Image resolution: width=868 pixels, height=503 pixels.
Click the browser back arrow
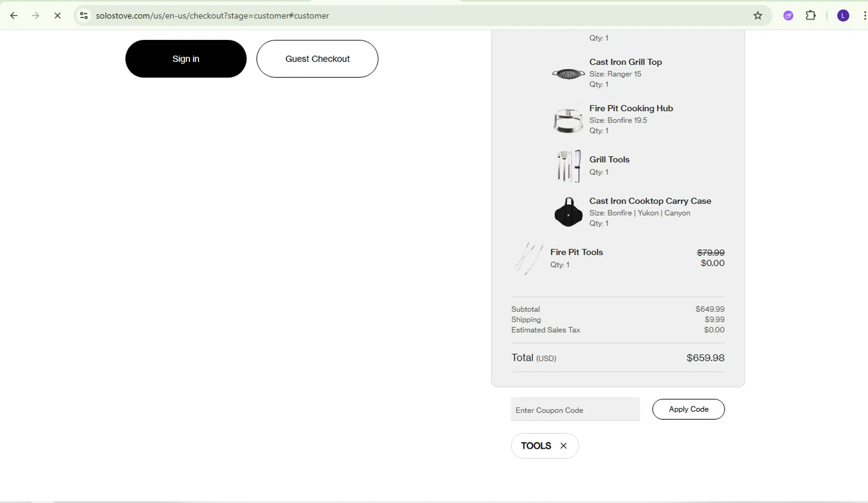(14, 16)
